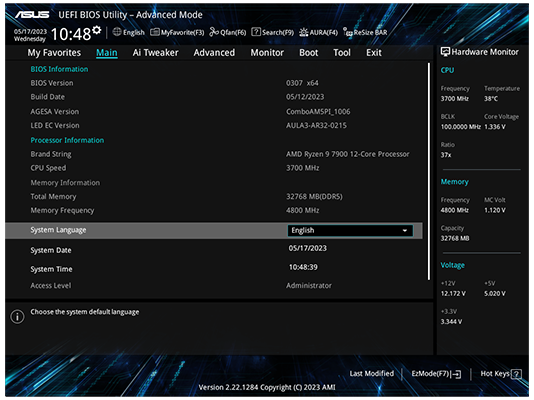
Task: Click the Memory heading in Hardware Monitor
Action: [x=454, y=182]
